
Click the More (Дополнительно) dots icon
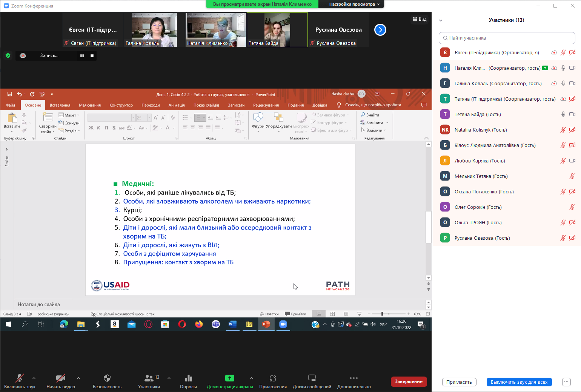click(x=354, y=378)
